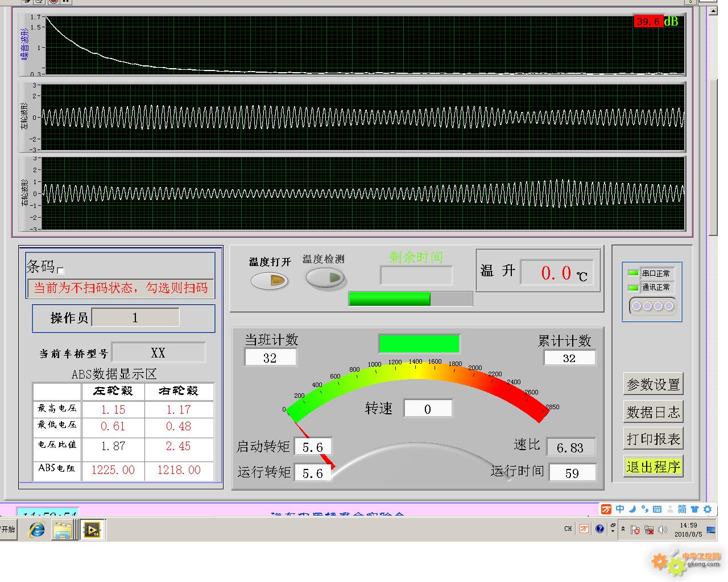Viewport: 728px width, 582px height.
Task: Click the 转速 value field showing 0
Action: pyautogui.click(x=428, y=409)
